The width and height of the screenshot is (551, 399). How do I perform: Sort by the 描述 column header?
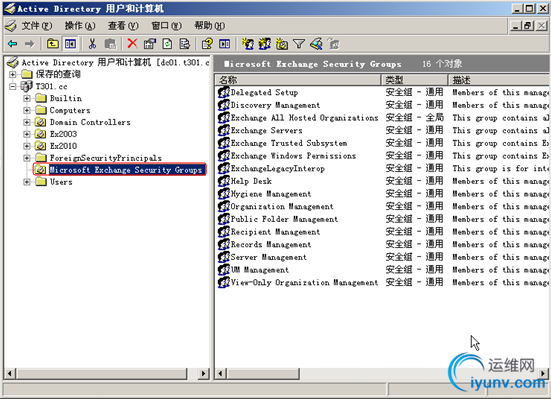(499, 80)
